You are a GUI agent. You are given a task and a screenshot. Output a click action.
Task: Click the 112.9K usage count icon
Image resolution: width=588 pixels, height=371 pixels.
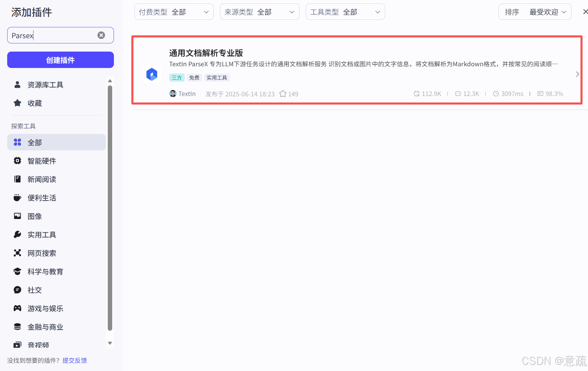[x=417, y=94]
